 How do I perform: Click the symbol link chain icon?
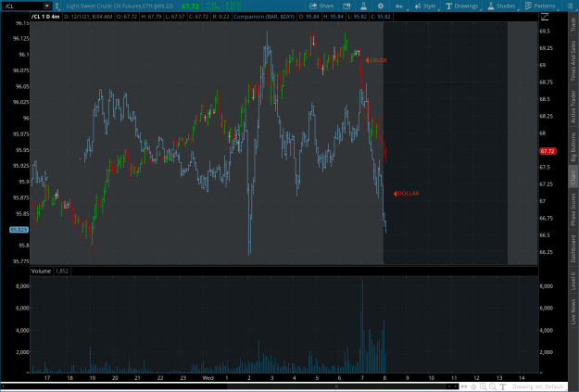coord(57,6)
